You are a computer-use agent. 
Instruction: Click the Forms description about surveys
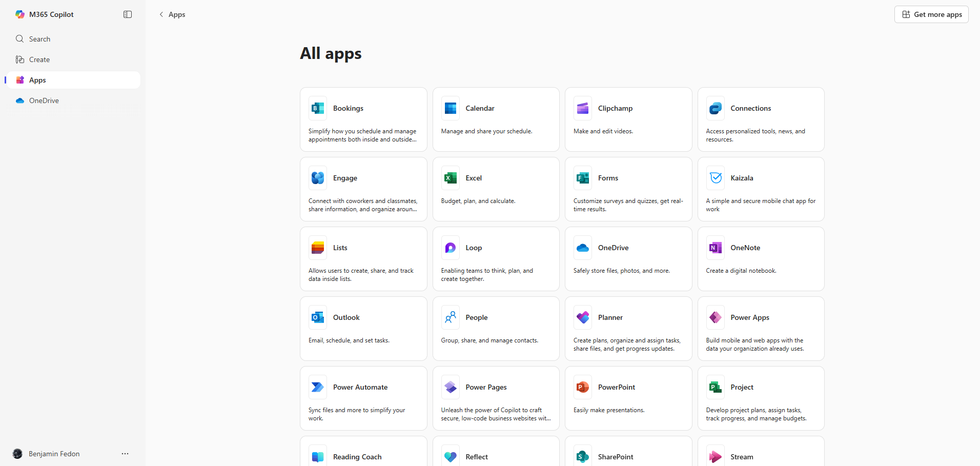pos(628,205)
